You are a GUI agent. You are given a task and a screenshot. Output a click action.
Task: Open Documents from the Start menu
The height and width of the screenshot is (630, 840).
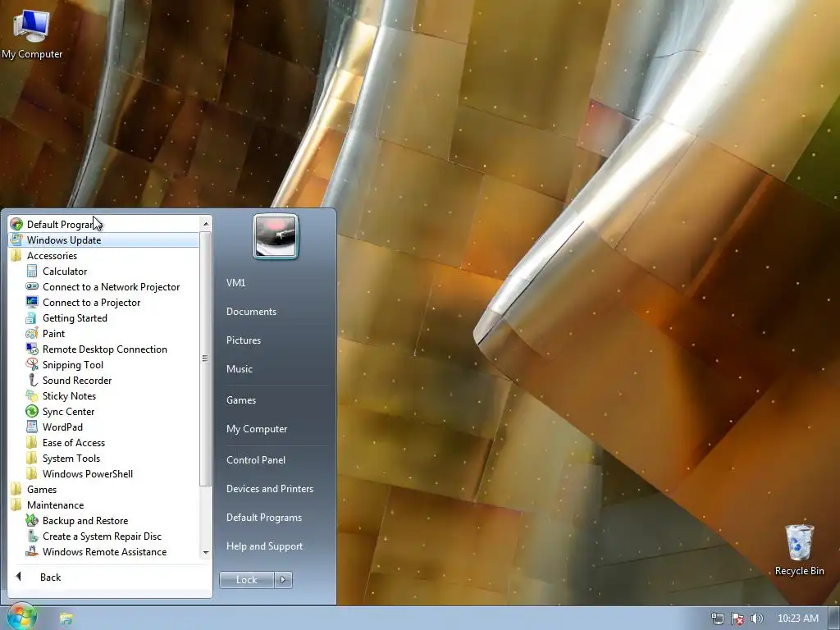[251, 311]
